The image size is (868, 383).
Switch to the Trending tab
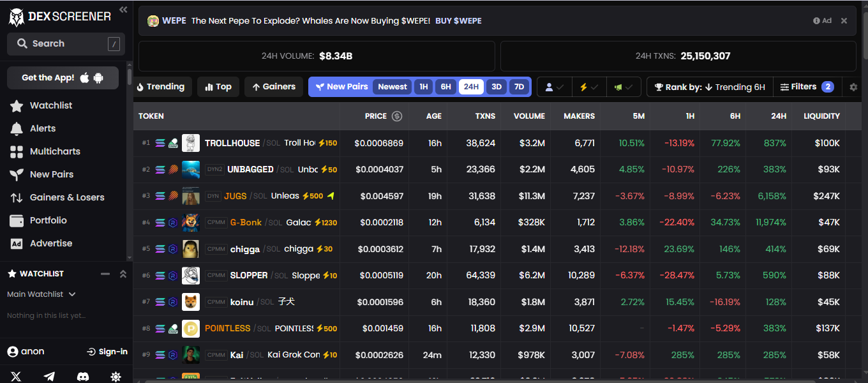pyautogui.click(x=160, y=87)
